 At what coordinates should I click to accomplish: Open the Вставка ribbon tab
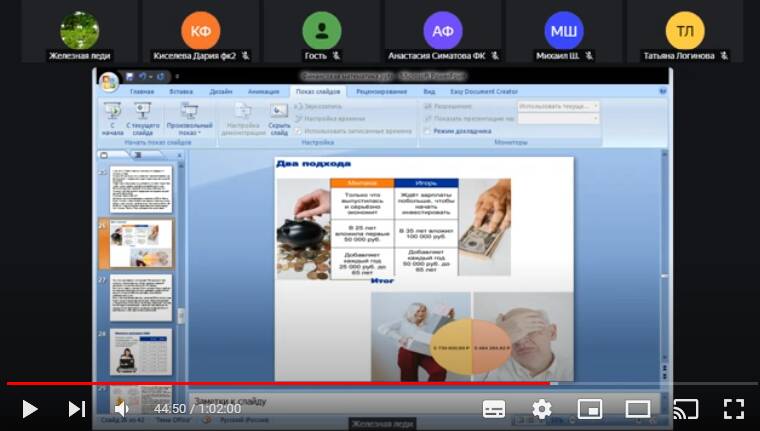181,92
